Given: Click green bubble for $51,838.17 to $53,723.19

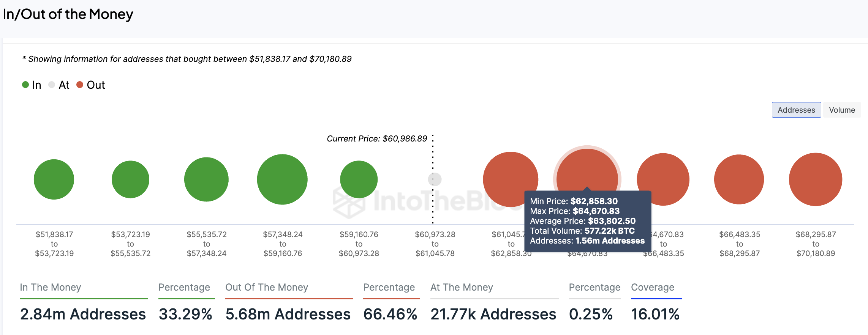Looking at the screenshot, I should [x=54, y=179].
